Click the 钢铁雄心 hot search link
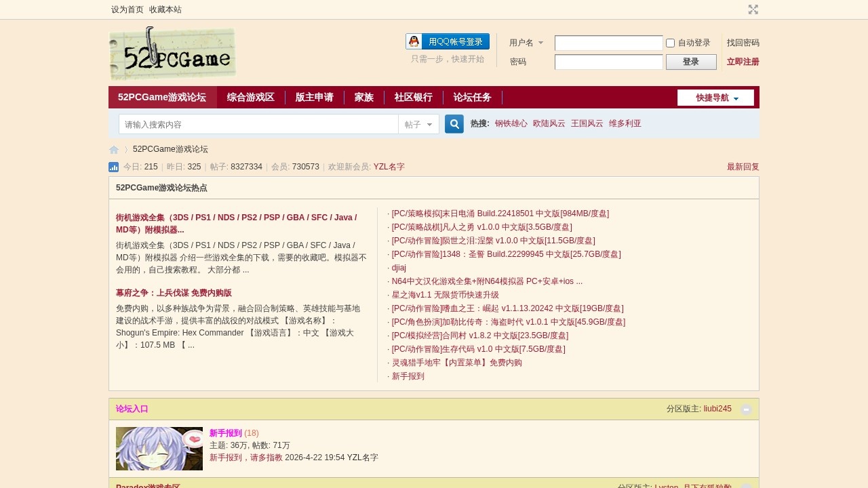Screen dimensions: 868x488 (x=511, y=123)
